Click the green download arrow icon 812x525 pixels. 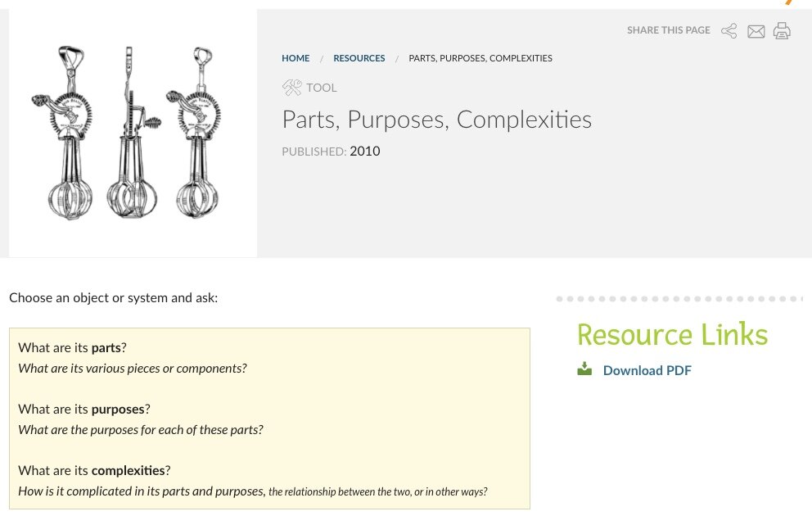coord(584,369)
